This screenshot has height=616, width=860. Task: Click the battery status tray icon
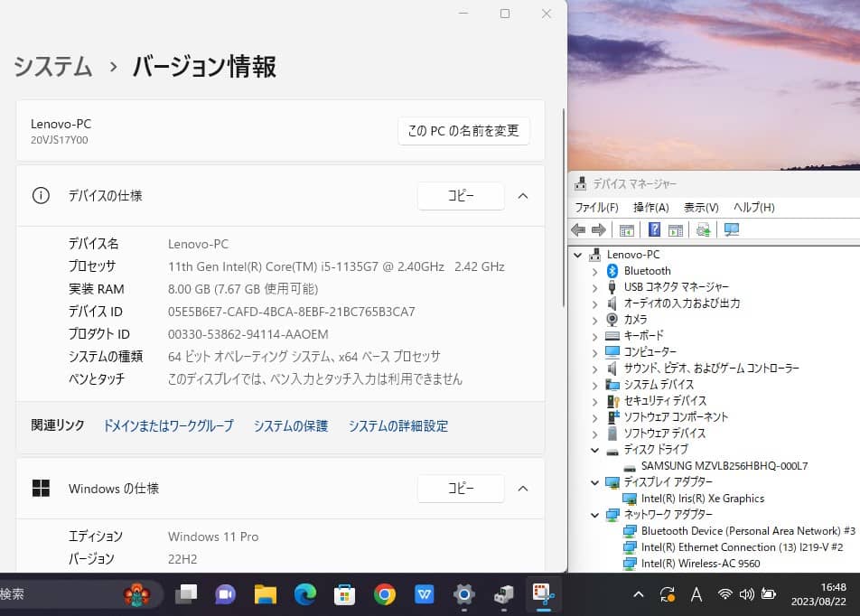point(769,594)
